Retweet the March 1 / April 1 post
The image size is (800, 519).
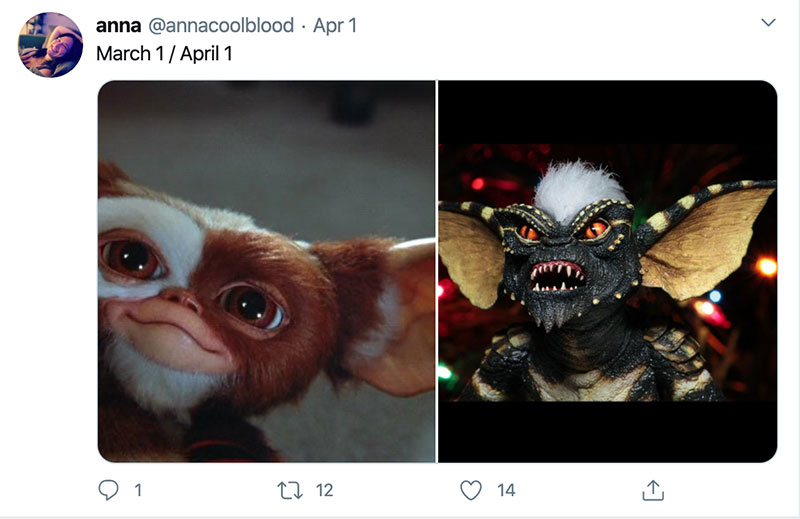(x=290, y=490)
